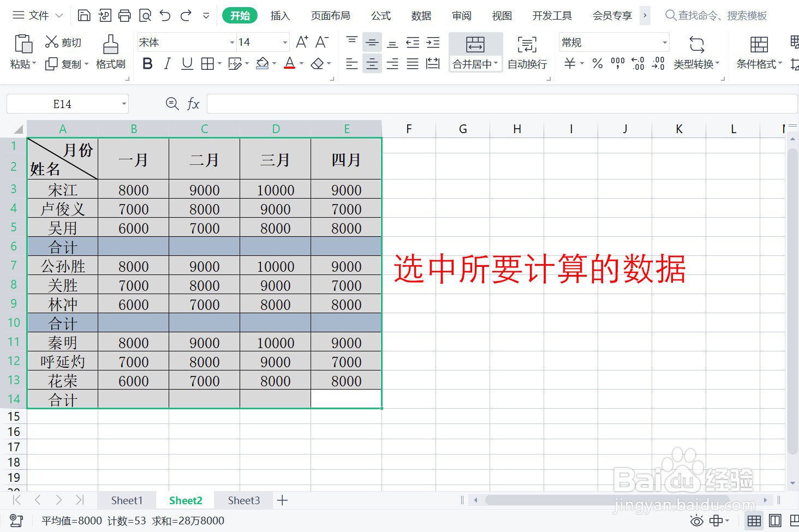Click the Wrap Text (自动换行) button
This screenshot has height=532, width=799.
click(x=527, y=53)
